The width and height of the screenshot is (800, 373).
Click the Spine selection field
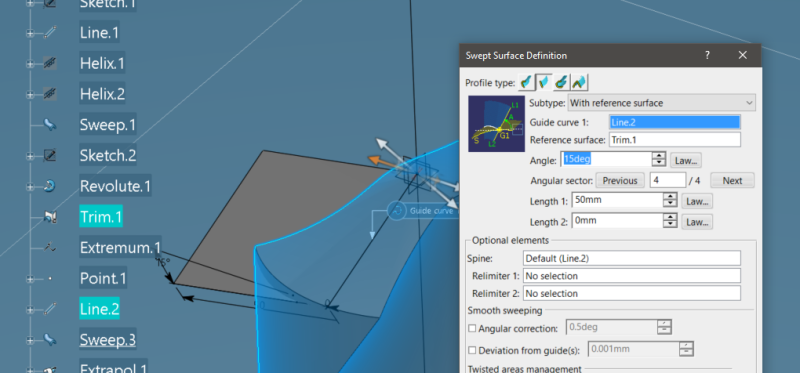click(632, 258)
